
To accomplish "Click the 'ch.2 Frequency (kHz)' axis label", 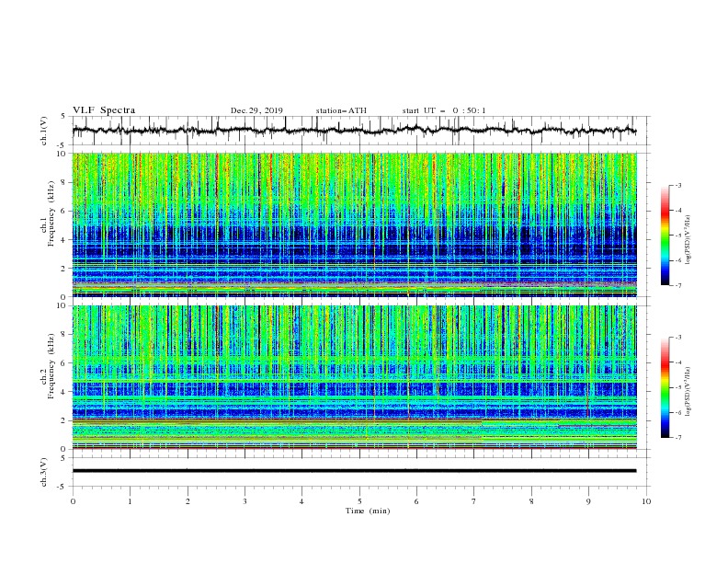I will pyautogui.click(x=48, y=366).
